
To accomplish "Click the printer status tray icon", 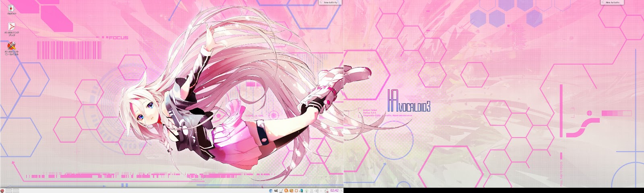I will click(326, 191).
